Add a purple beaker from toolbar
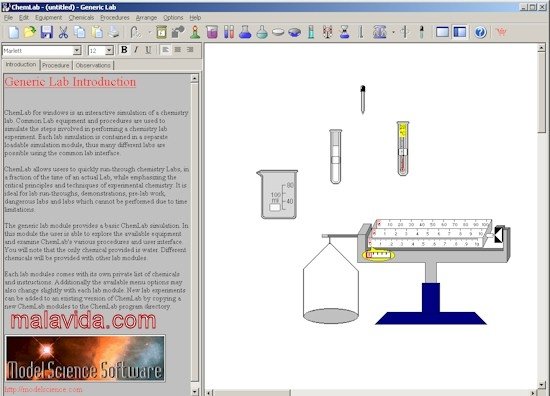Image resolution: width=550 pixels, height=396 pixels. click(x=212, y=32)
